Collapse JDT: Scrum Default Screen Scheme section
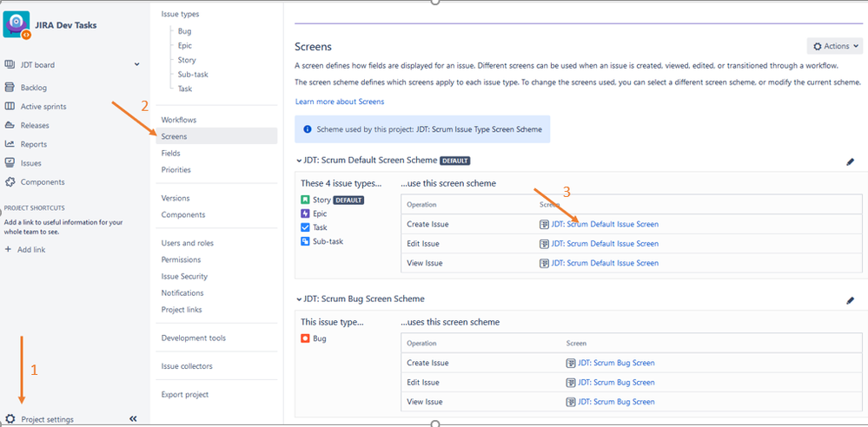868x427 pixels. point(298,161)
